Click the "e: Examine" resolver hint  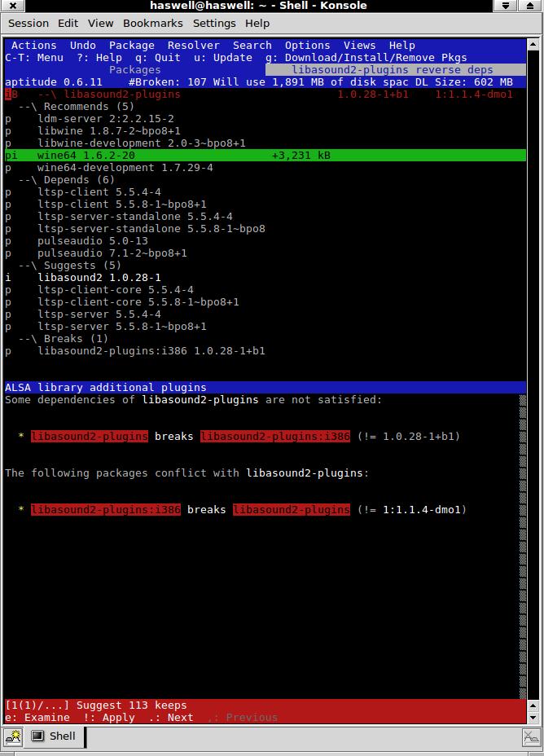point(37,718)
